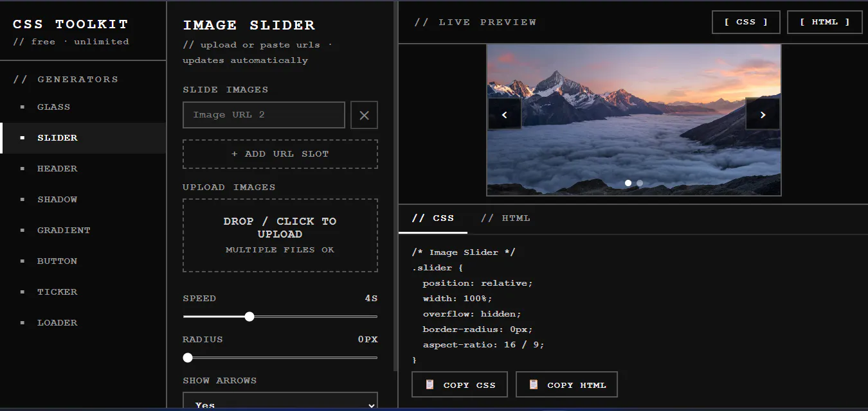Screen dimensions: 868x411
Task: Open the Loader generator
Action: (84, 323)
